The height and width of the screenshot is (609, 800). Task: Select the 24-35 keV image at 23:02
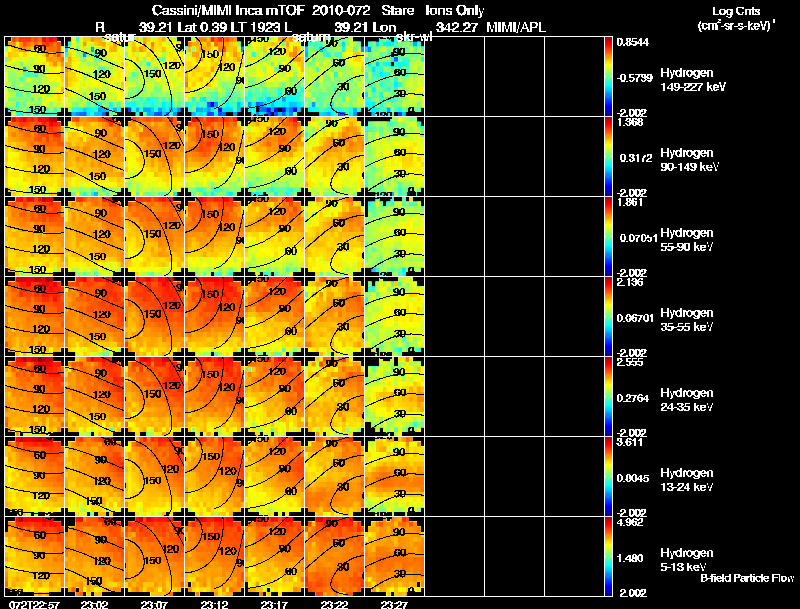point(94,397)
